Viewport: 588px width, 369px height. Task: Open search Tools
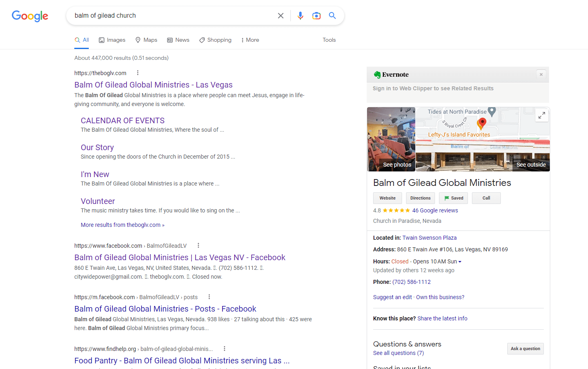(329, 40)
